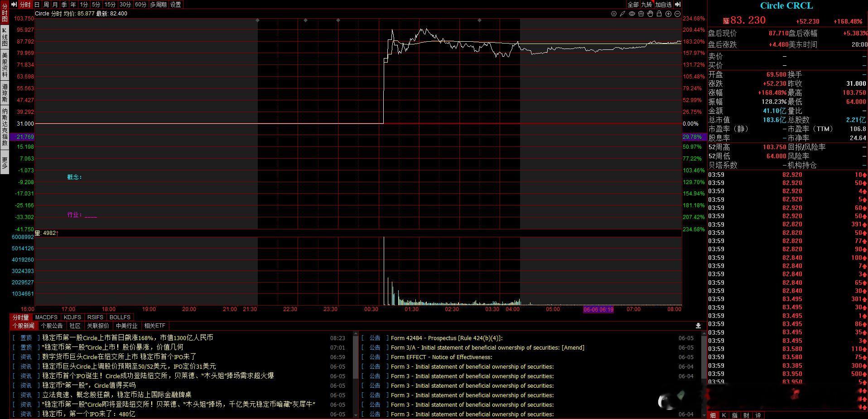Screen dimensions: 868x419
Task: Open the 个股新闻 tab
Action: (24, 326)
